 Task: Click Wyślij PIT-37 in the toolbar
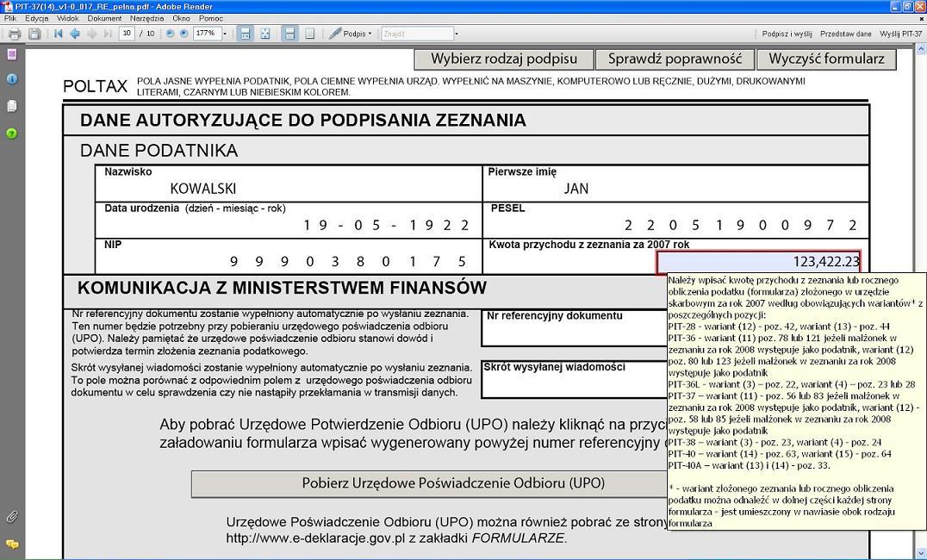point(900,34)
